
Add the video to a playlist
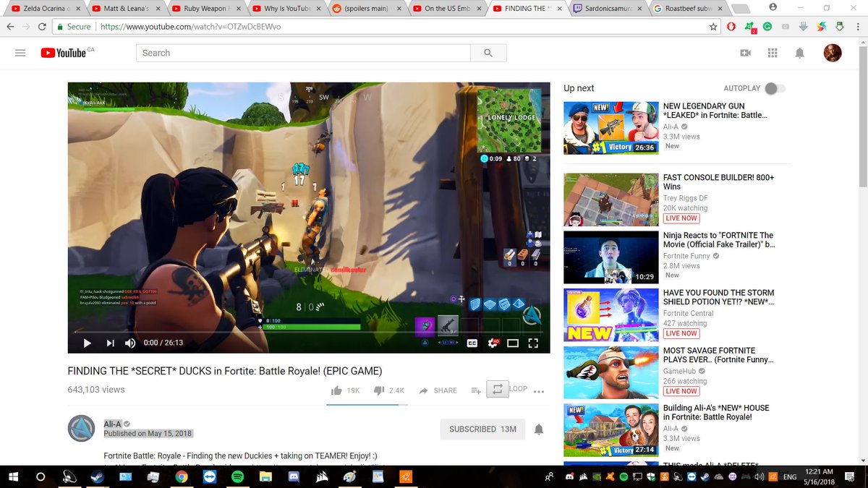click(x=476, y=390)
